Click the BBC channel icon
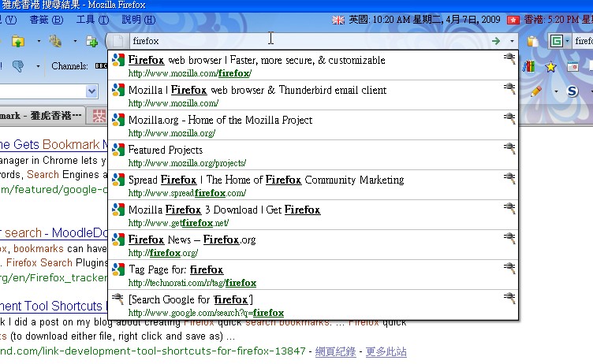Image resolution: width=593 pixels, height=364 pixels. tap(101, 65)
